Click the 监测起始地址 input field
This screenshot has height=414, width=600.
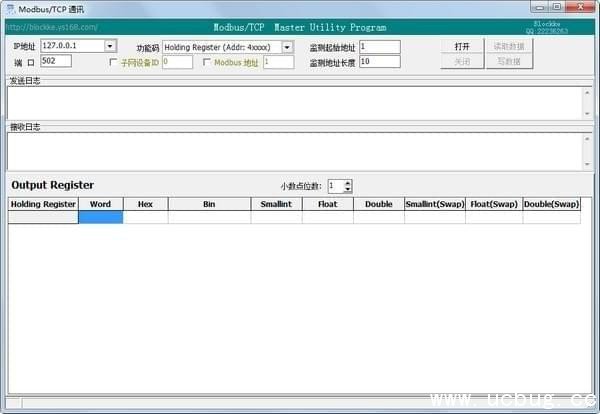[380, 47]
